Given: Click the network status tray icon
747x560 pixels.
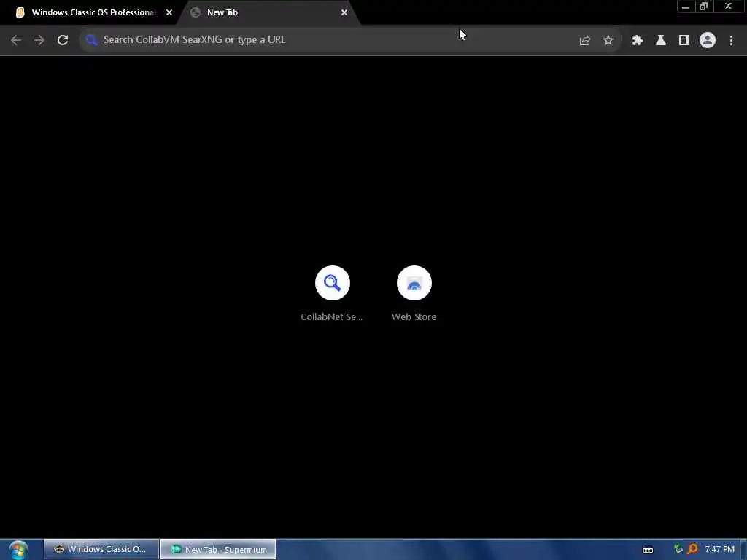Looking at the screenshot, I should pos(678,549).
